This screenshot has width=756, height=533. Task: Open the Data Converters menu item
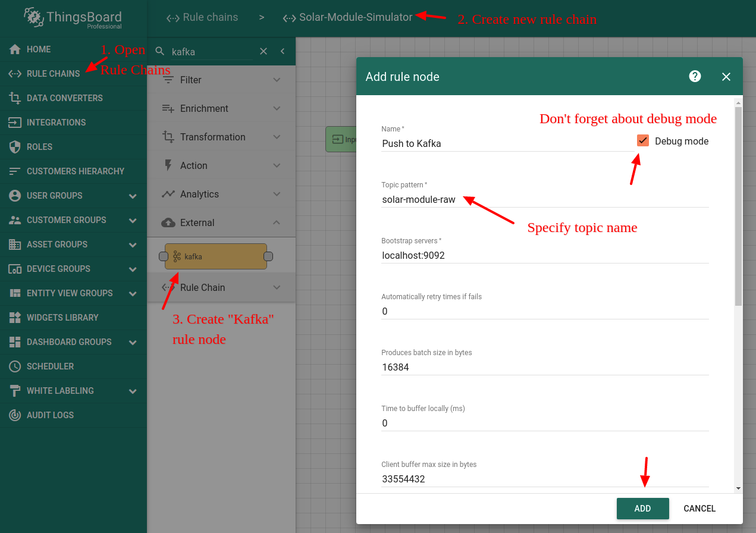(73, 98)
